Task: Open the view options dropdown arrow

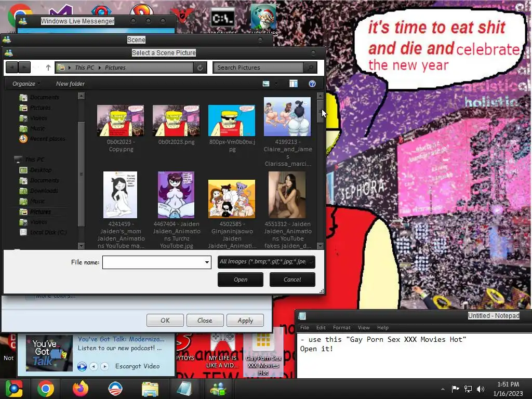Action: tap(276, 84)
